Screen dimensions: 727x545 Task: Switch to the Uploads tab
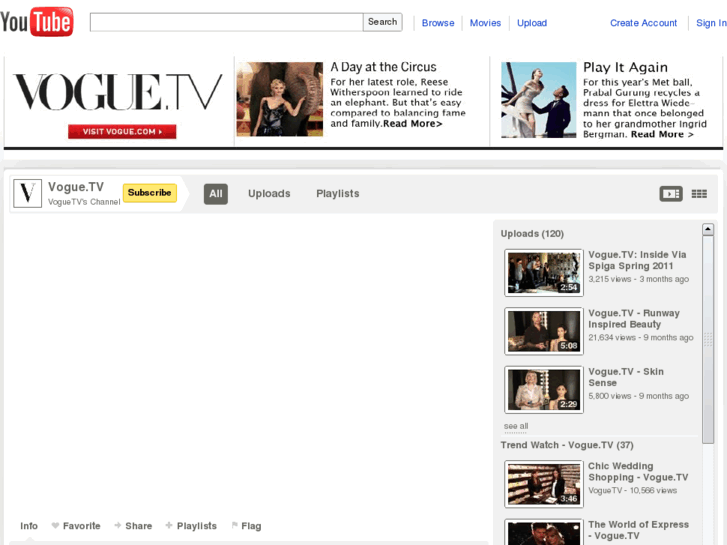[269, 194]
